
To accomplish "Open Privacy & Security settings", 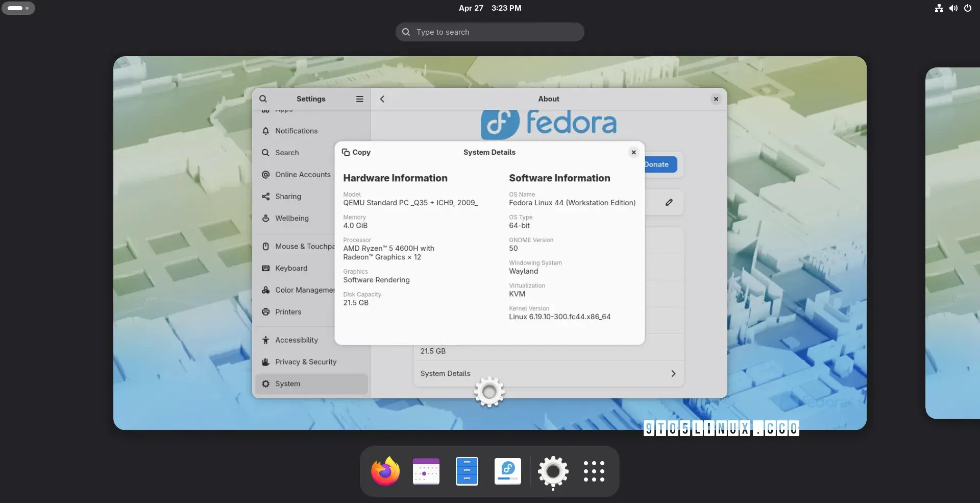I will (x=305, y=362).
